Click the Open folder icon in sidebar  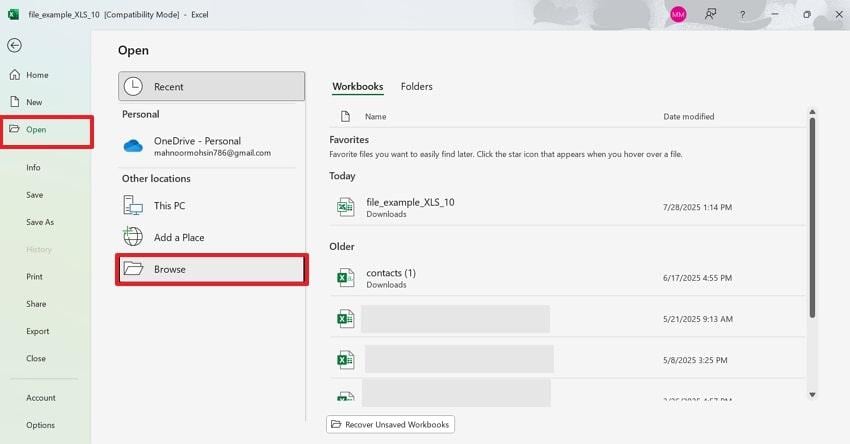tap(14, 129)
